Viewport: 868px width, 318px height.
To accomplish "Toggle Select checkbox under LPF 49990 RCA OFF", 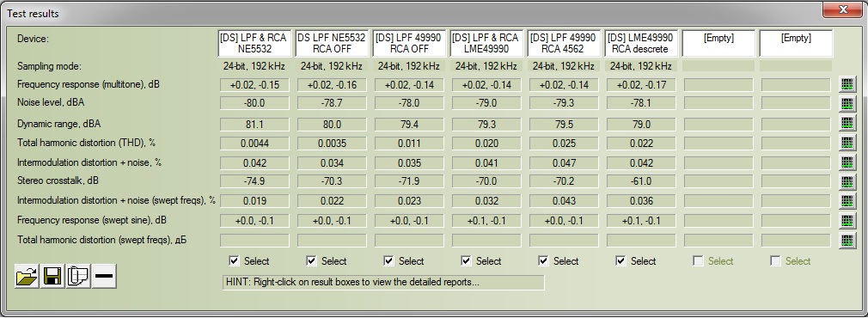I will (x=389, y=260).
